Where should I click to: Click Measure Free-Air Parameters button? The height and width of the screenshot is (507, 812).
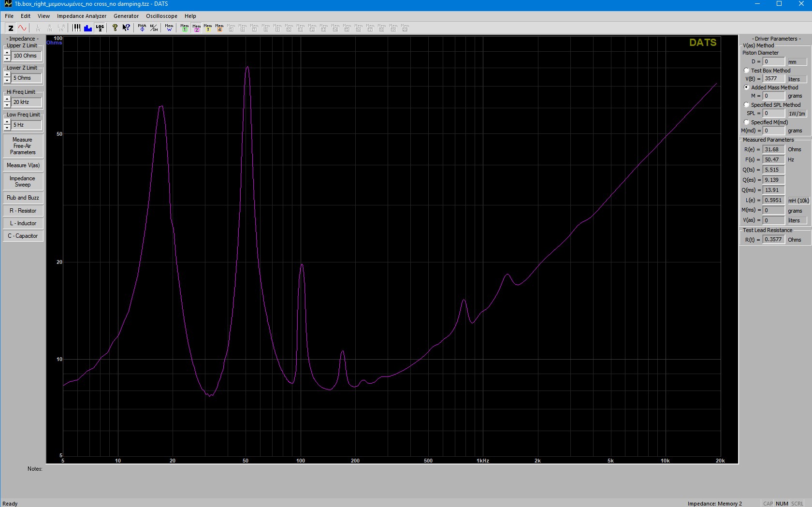(23, 146)
